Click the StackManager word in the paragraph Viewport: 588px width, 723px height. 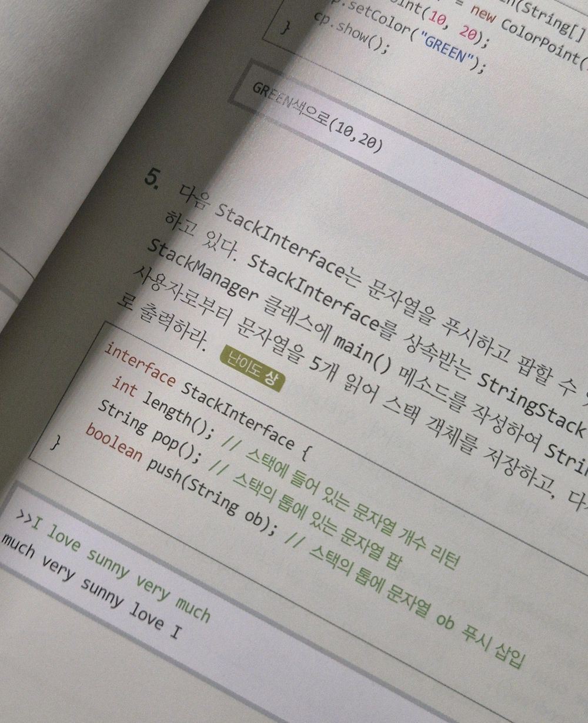tap(201, 275)
